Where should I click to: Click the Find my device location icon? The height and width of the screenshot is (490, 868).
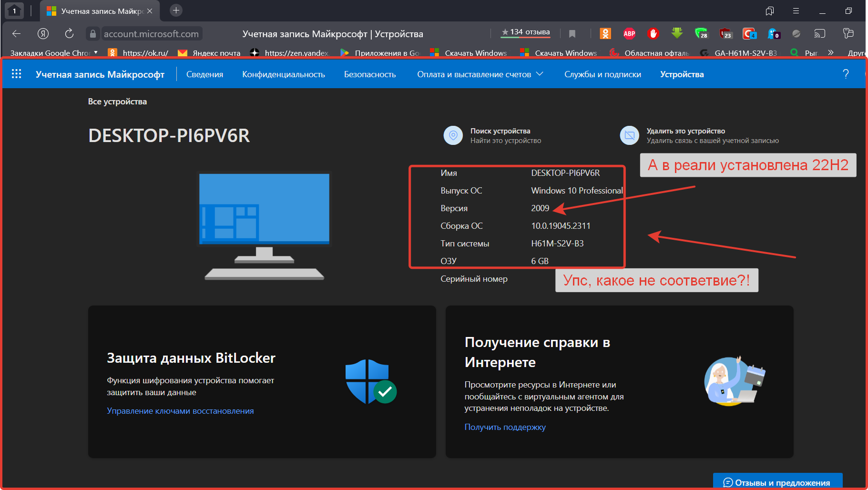[x=453, y=135]
